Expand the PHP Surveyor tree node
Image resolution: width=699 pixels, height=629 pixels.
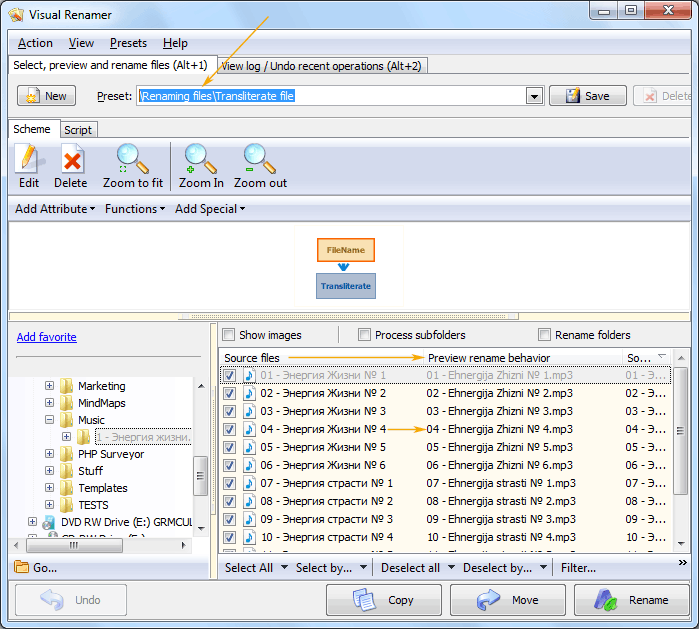pos(49,453)
